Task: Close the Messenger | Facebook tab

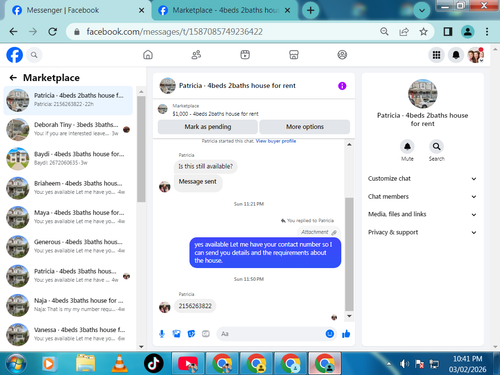Action: [x=141, y=10]
